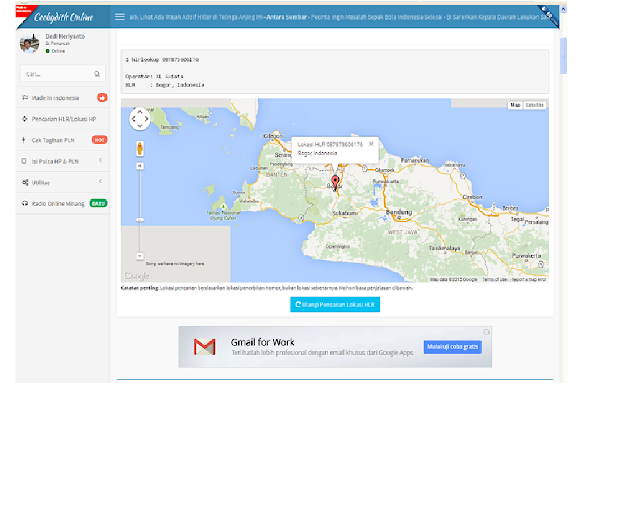Click the Gmail envelope logo in the ad

click(x=204, y=347)
